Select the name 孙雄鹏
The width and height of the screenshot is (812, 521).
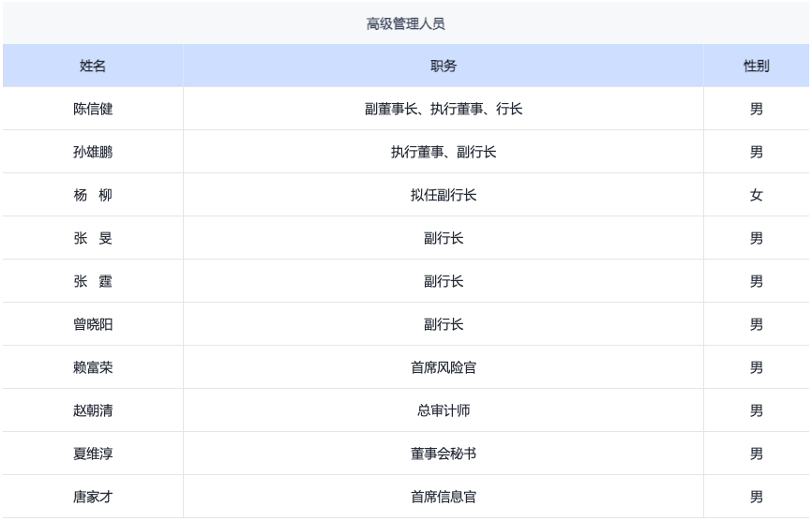(93, 152)
